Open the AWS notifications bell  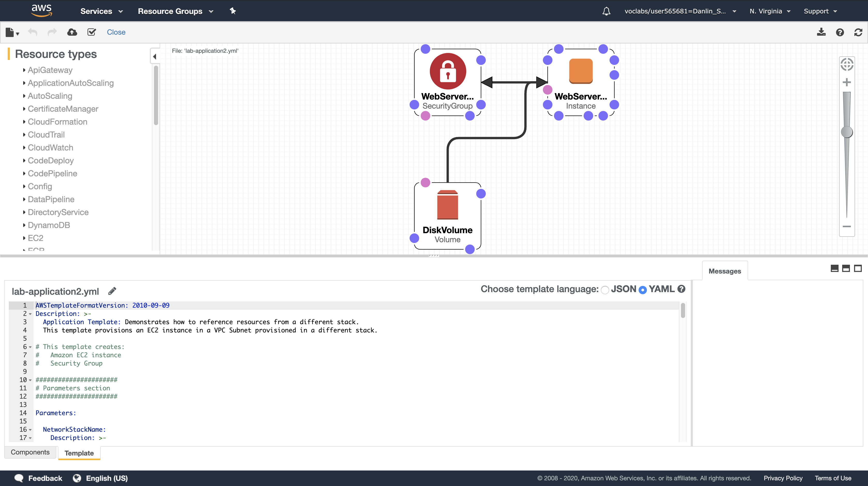click(x=606, y=11)
